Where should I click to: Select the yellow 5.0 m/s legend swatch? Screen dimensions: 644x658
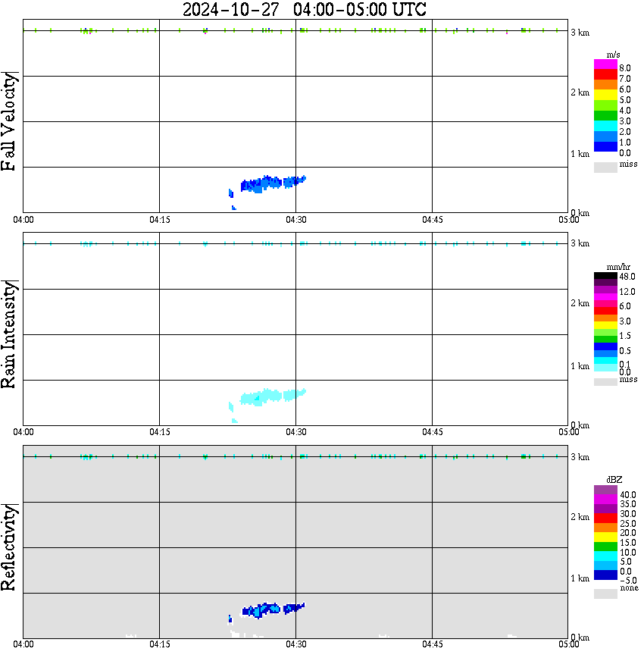(605, 95)
